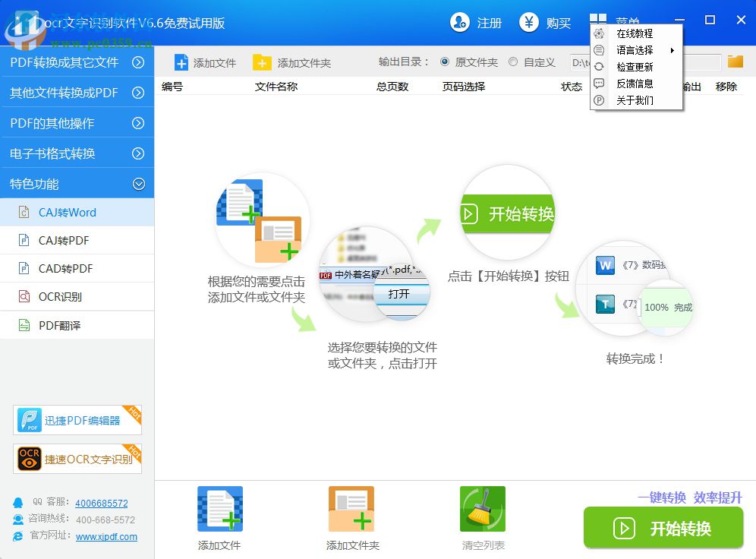
Task: Click the hotline headset icon
Action: [x=18, y=520]
